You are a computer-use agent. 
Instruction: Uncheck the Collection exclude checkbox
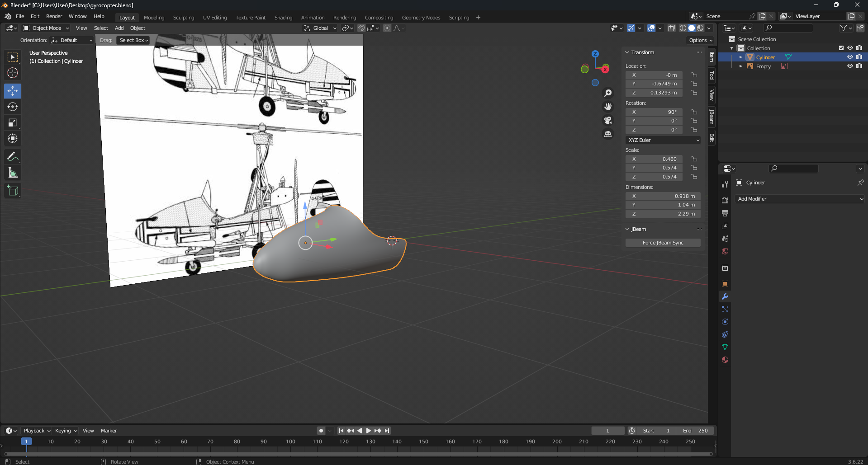[x=841, y=48]
